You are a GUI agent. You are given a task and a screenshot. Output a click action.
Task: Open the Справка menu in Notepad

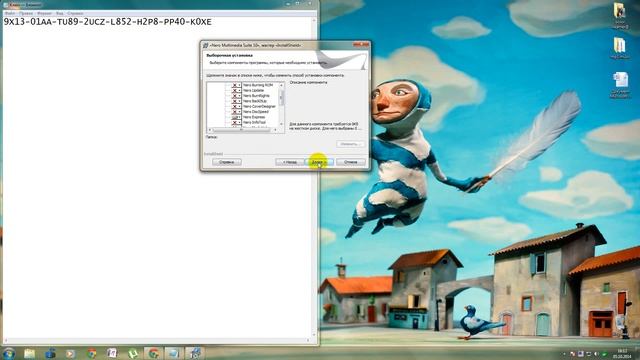[75, 13]
